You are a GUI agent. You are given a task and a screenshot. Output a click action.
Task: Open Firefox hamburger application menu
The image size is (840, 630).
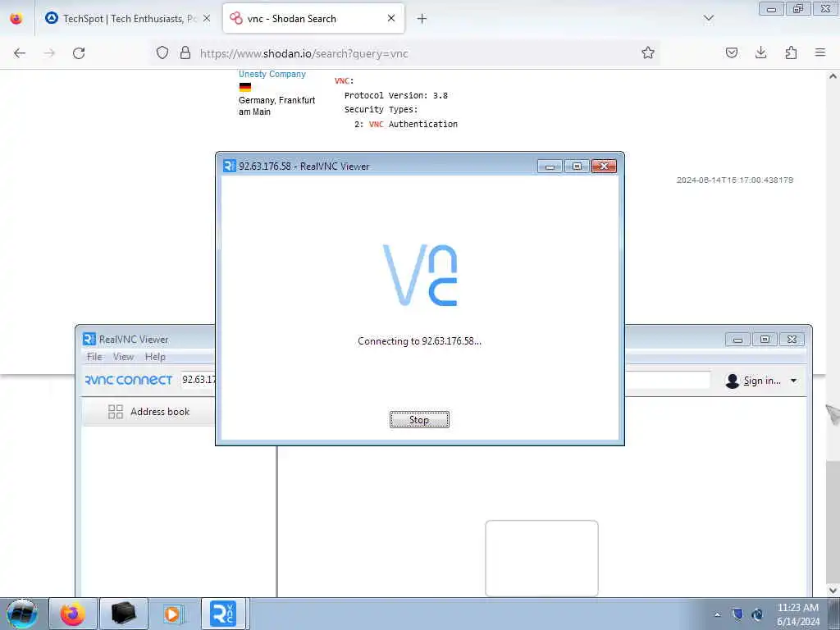click(x=820, y=52)
